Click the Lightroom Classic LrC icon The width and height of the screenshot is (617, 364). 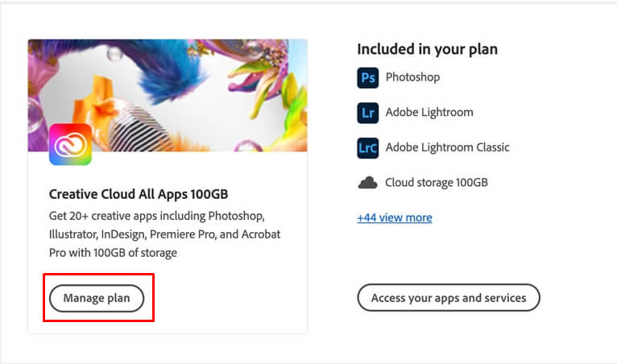[367, 148]
